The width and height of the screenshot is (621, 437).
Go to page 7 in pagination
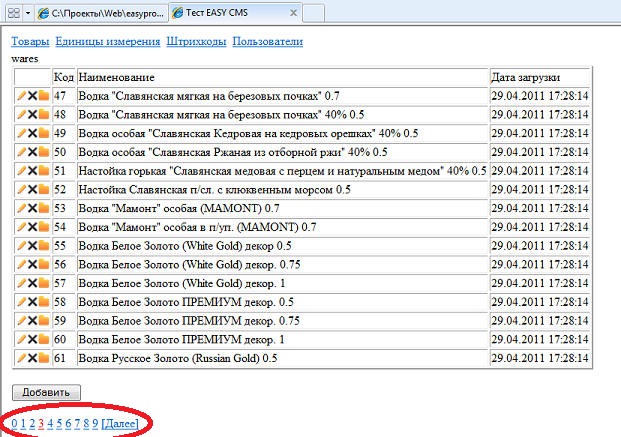point(77,424)
